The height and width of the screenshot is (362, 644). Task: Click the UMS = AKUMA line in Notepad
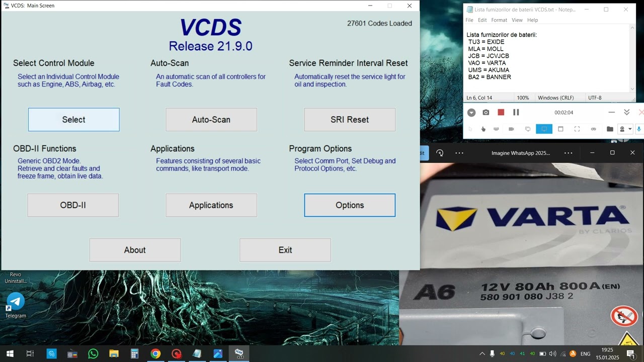(x=489, y=70)
